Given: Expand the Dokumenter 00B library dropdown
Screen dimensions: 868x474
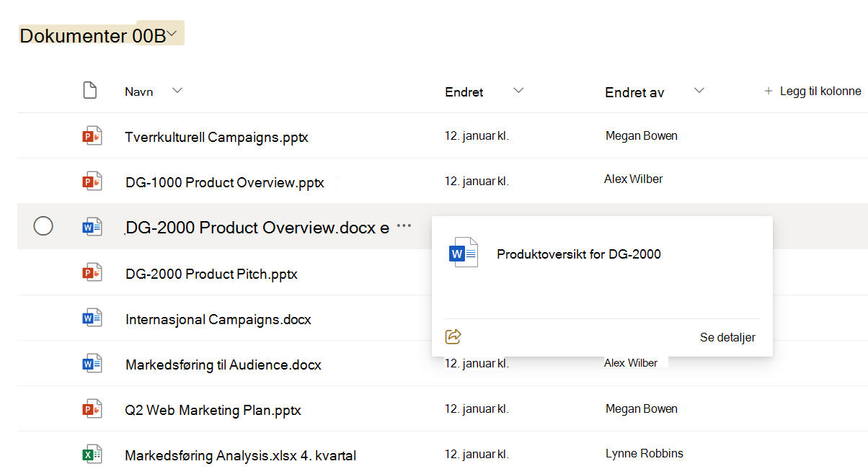Looking at the screenshot, I should click(172, 35).
